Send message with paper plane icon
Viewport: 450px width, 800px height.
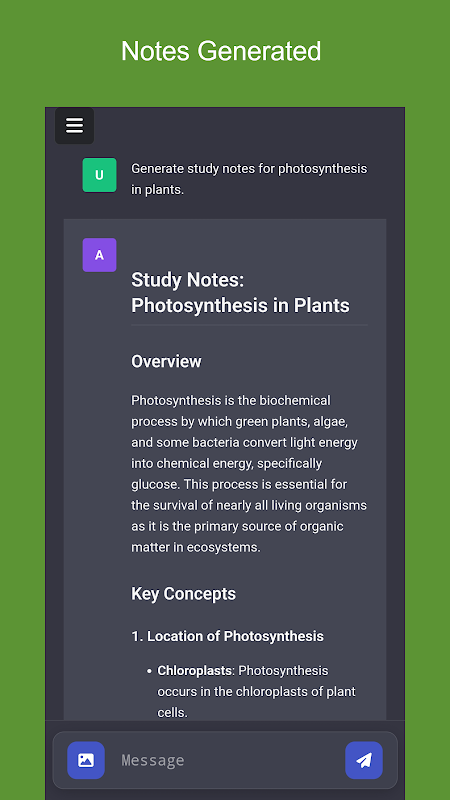(x=364, y=760)
